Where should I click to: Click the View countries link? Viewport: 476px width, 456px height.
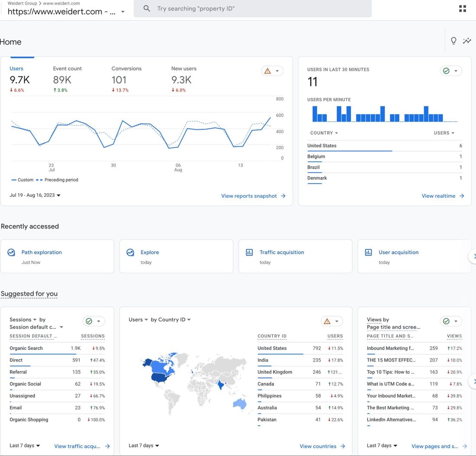click(318, 446)
